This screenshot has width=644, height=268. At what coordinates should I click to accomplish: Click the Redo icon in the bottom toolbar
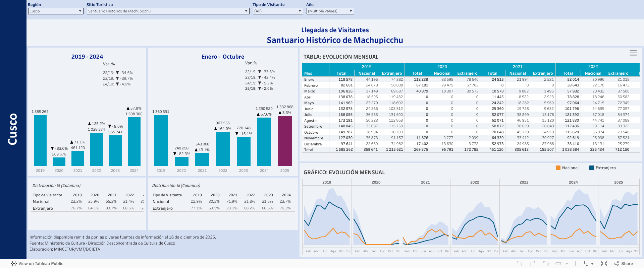pyautogui.click(x=532, y=264)
